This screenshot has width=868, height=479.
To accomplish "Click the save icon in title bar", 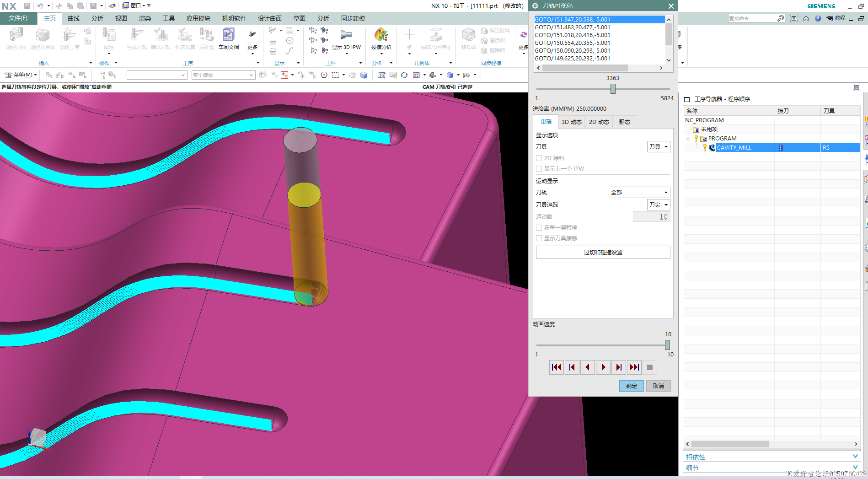I will click(27, 6).
